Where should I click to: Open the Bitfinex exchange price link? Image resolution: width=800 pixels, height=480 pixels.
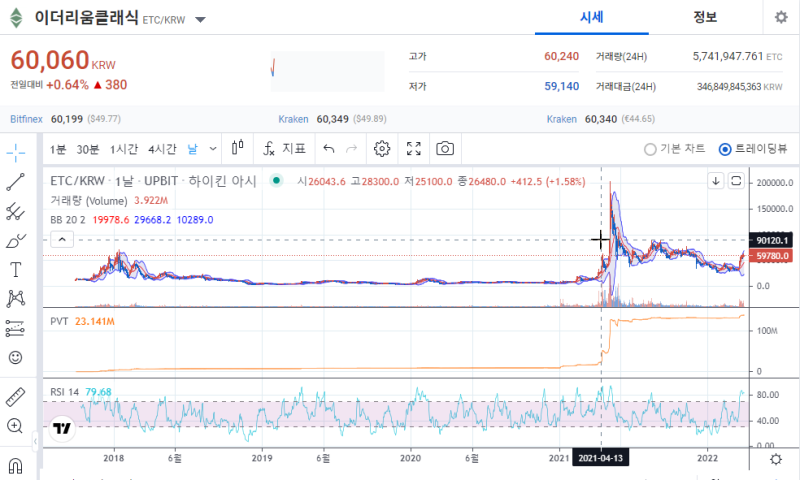click(x=26, y=119)
